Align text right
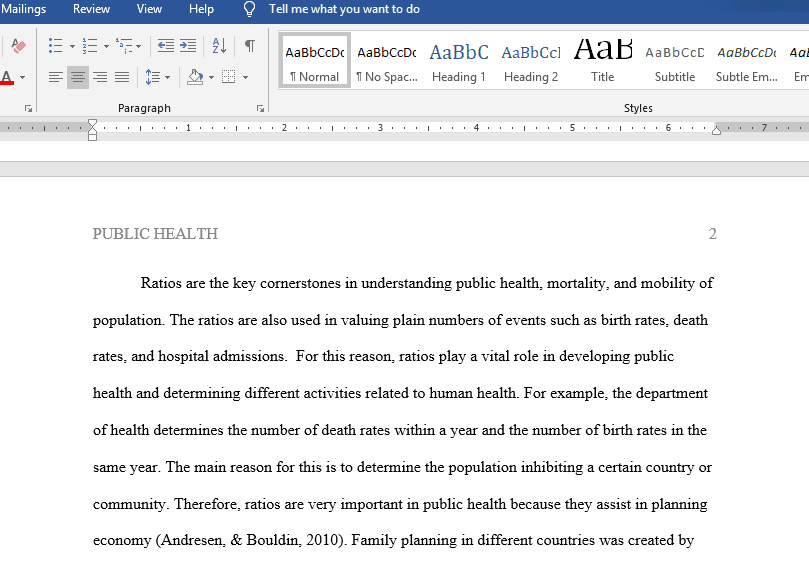This screenshot has height=570, width=809. tap(100, 77)
